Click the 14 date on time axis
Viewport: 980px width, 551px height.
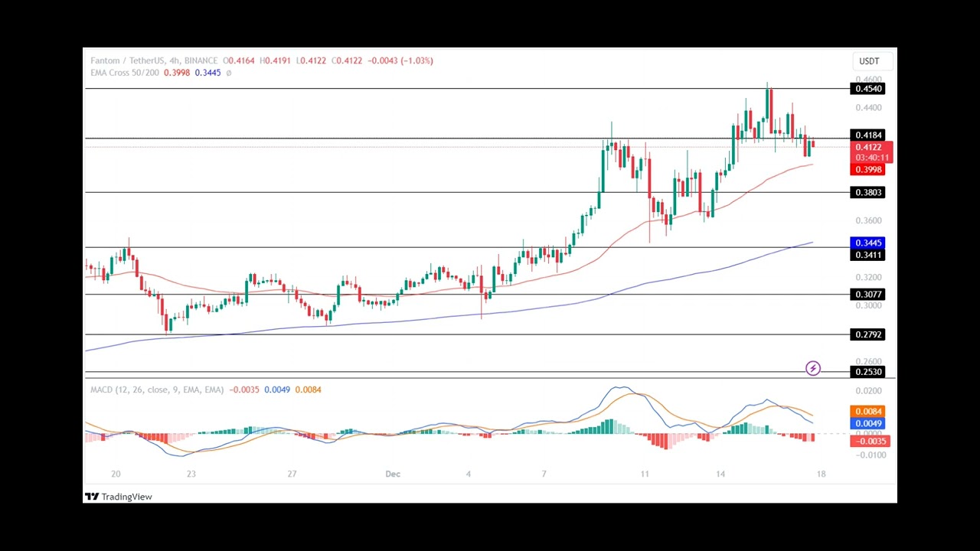pyautogui.click(x=720, y=474)
